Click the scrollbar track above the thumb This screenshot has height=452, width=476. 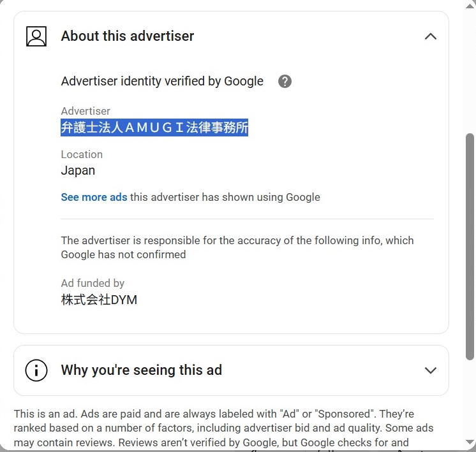[x=470, y=71]
